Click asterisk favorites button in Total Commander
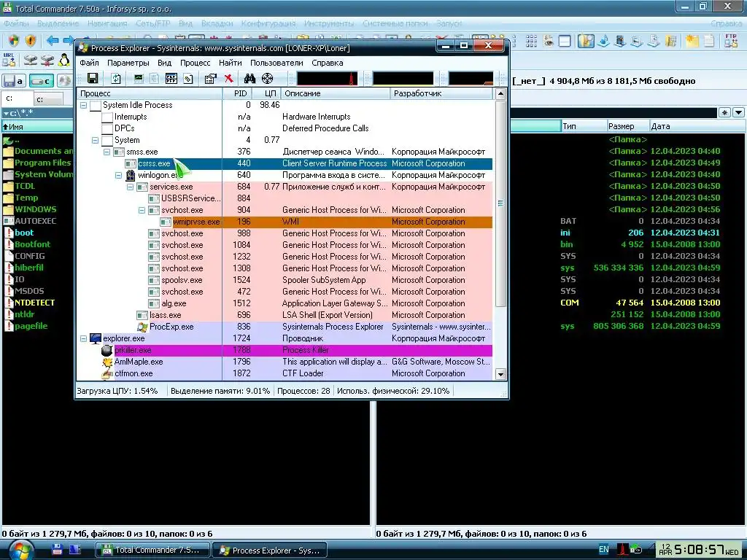The width and height of the screenshot is (747, 560). pos(724,112)
